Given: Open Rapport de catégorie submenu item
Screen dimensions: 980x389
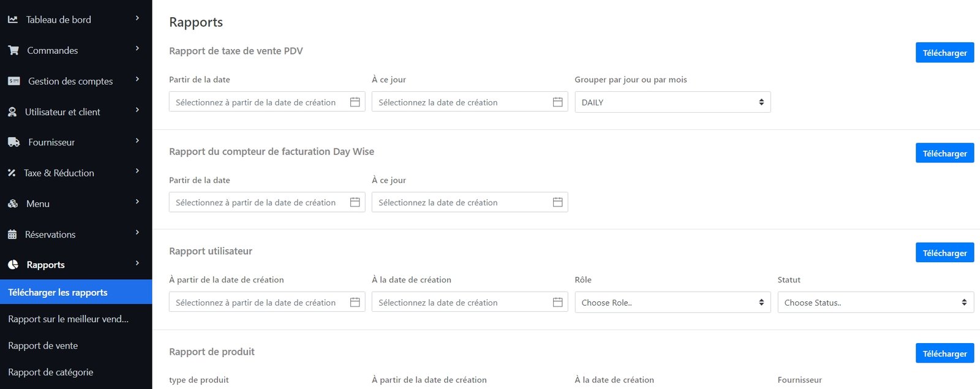Looking at the screenshot, I should [51, 372].
